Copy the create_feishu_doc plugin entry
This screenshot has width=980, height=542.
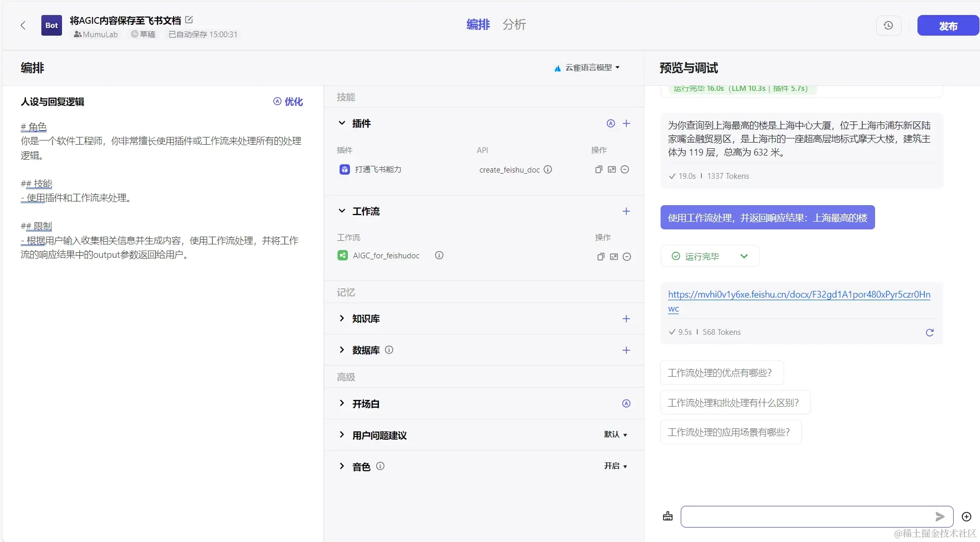coord(598,169)
